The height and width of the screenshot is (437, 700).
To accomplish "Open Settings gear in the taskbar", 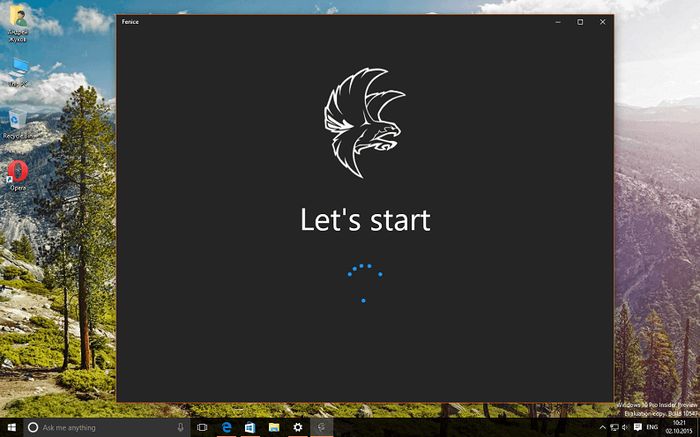I will coord(297,427).
